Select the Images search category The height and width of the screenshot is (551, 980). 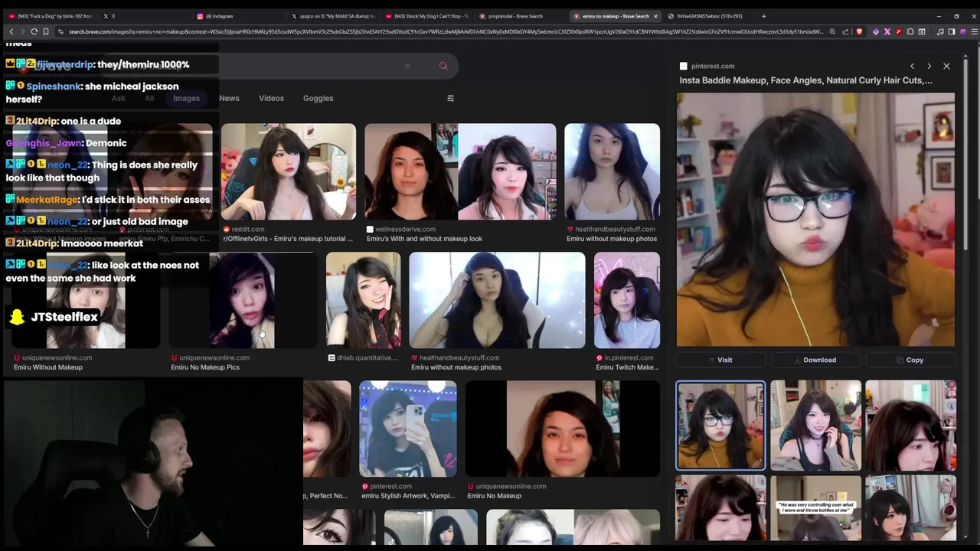tap(186, 98)
